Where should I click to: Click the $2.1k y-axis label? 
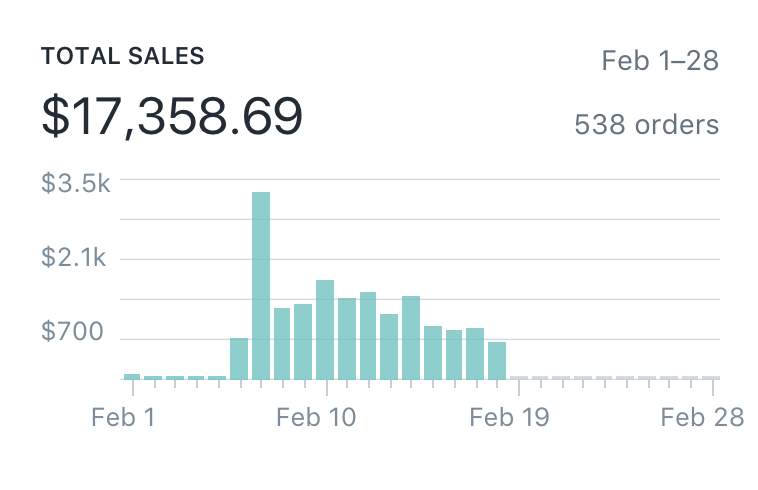coord(72,258)
